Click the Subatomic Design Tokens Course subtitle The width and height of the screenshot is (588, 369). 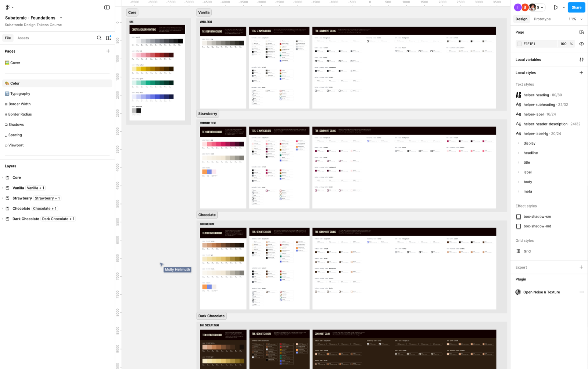click(x=33, y=25)
